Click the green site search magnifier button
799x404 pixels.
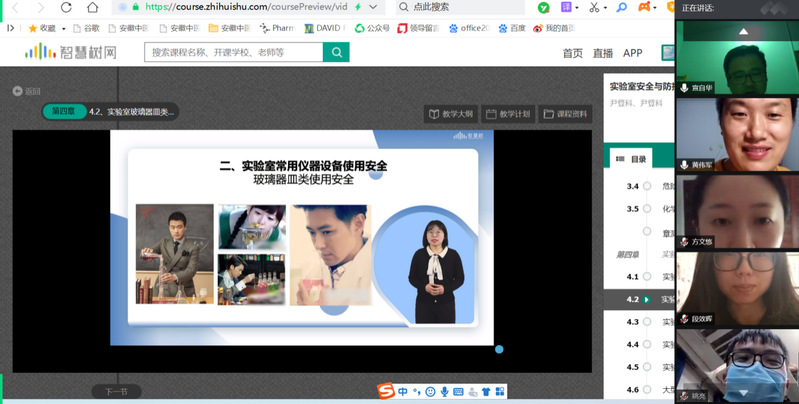pyautogui.click(x=336, y=52)
